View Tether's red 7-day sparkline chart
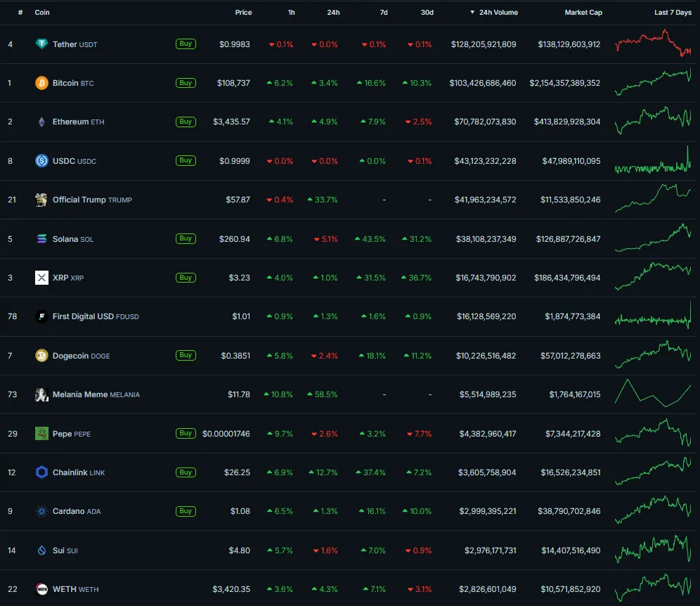 [x=653, y=43]
